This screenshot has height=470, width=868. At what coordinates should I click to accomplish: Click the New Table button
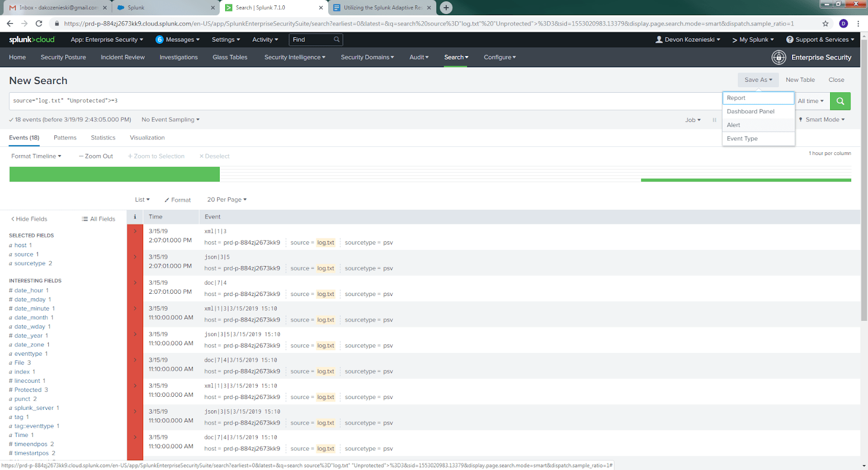pos(800,80)
